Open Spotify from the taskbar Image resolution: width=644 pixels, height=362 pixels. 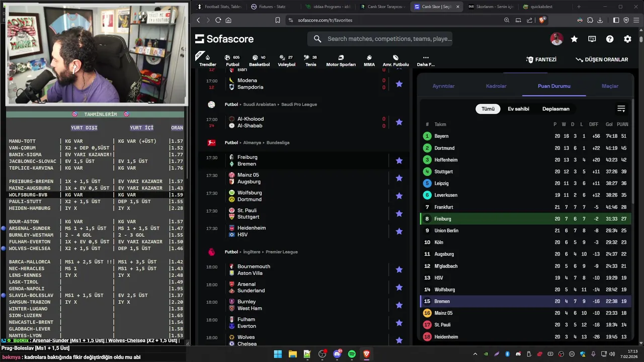tap(352, 354)
